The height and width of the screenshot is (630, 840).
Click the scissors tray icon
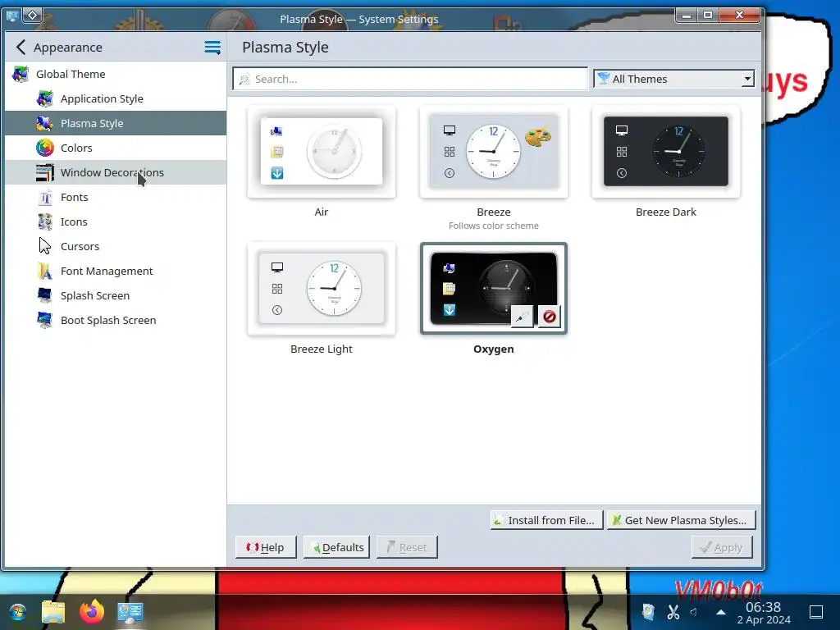point(673,611)
